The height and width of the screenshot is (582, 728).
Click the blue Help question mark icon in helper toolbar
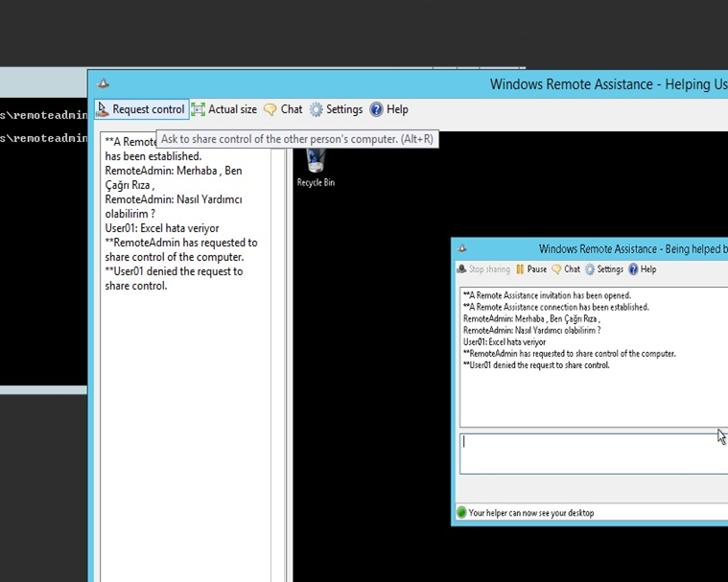click(376, 109)
